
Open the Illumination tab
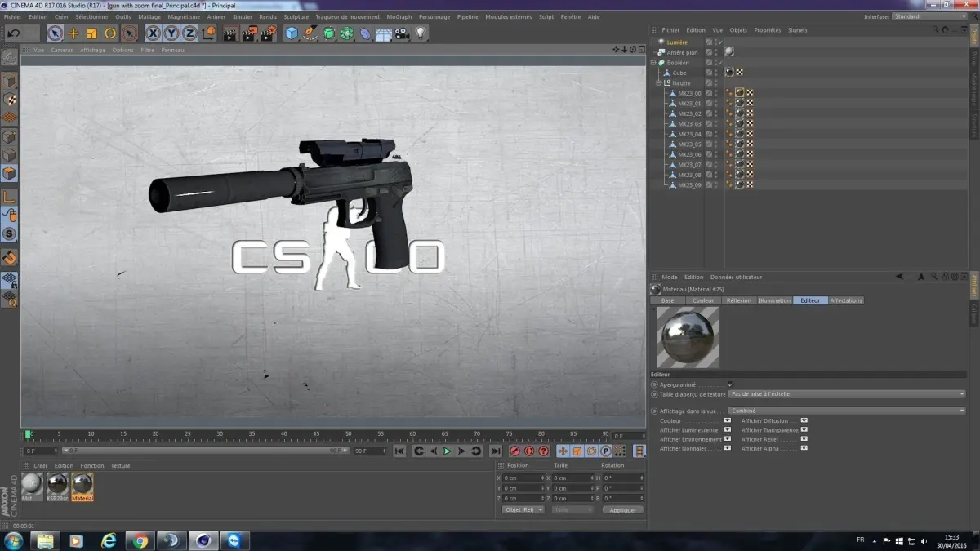click(x=774, y=300)
